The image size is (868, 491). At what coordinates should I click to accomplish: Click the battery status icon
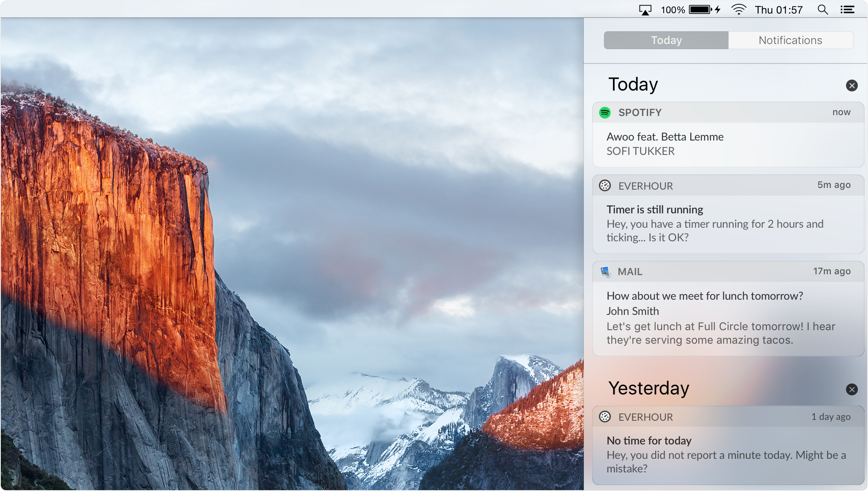pos(700,9)
